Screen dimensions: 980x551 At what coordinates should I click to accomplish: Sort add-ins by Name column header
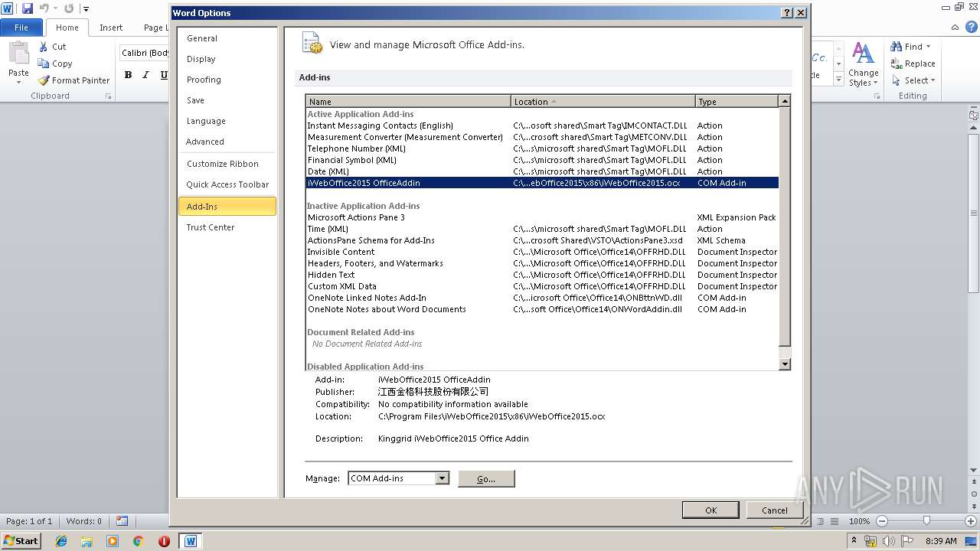[x=408, y=101]
